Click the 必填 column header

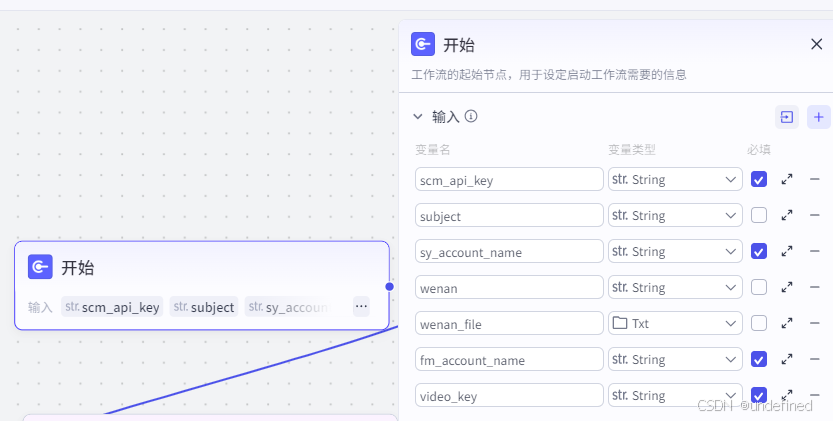coord(759,150)
